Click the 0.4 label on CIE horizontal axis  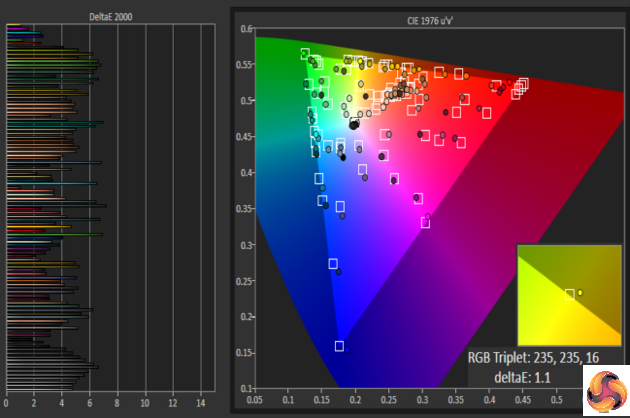[x=489, y=400]
